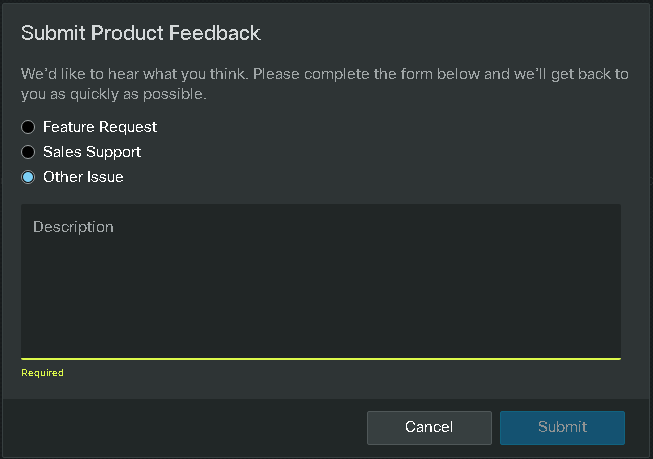Viewport: 653px width, 459px height.
Task: Click the "Submit Product Feedback" dialog title
Action: pyautogui.click(x=140, y=33)
